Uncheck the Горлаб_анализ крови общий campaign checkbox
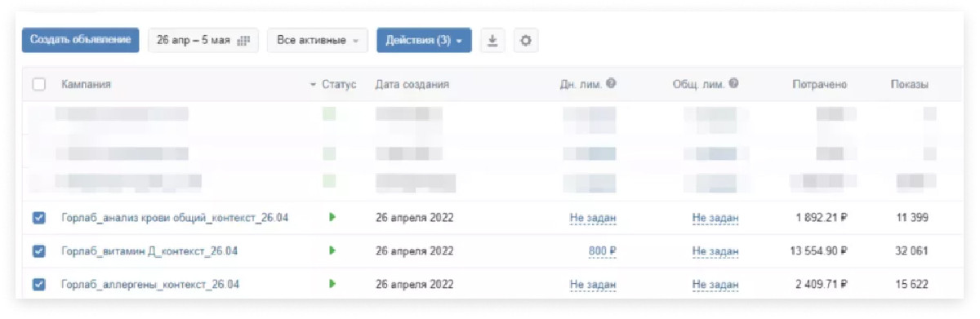This screenshot has width=980, height=319. 38,218
